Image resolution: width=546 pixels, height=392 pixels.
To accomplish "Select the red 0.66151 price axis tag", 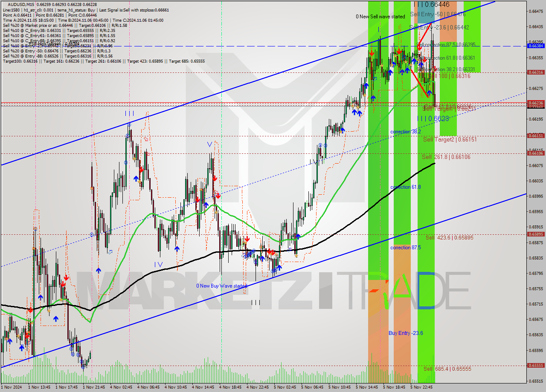I will pos(535,135).
